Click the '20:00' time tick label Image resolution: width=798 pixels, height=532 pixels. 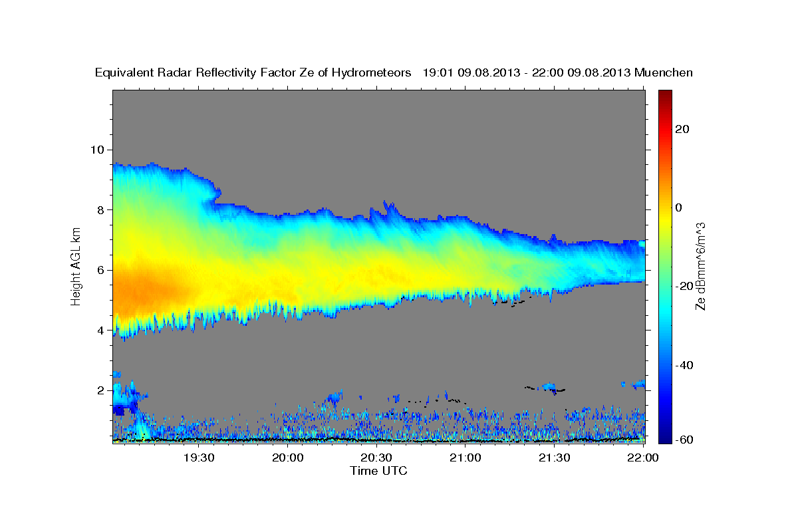click(288, 458)
